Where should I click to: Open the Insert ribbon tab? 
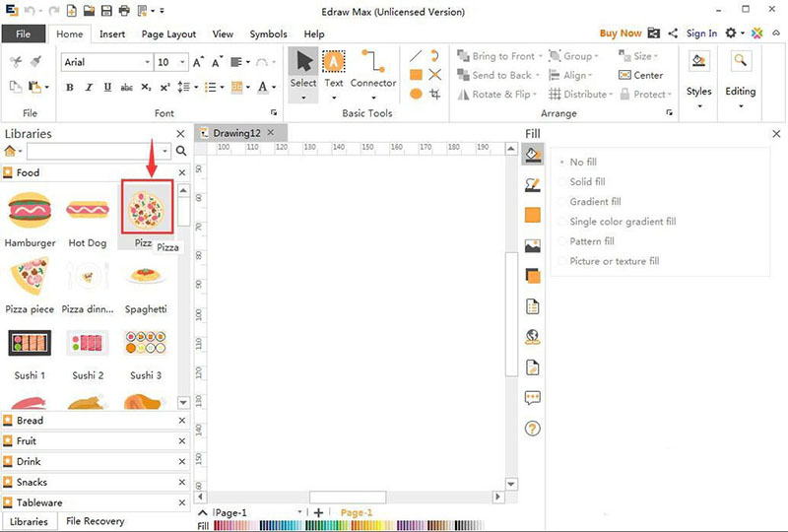[x=112, y=33]
